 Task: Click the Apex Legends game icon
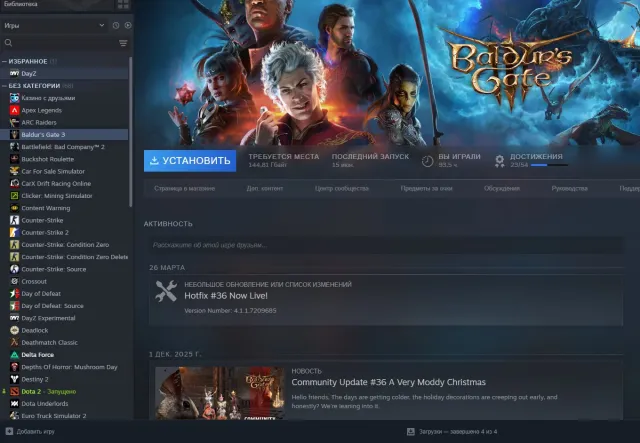[x=14, y=110]
